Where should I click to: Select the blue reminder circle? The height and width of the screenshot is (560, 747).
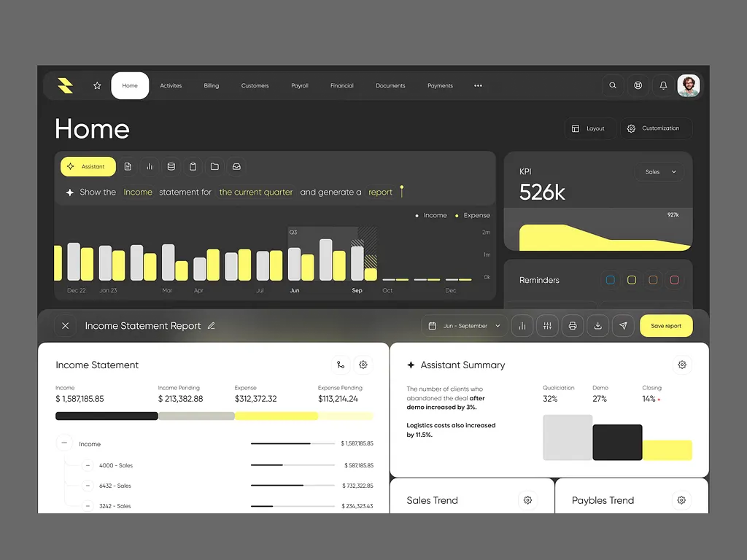point(611,279)
